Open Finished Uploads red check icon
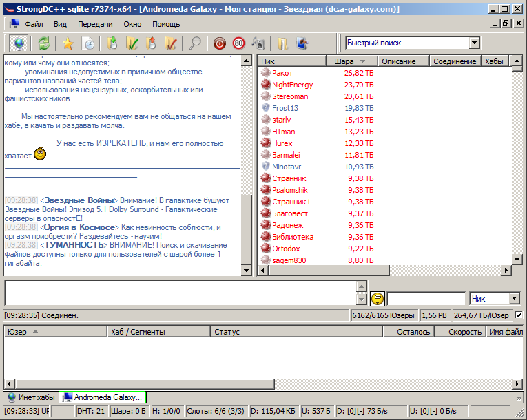 coord(171,43)
